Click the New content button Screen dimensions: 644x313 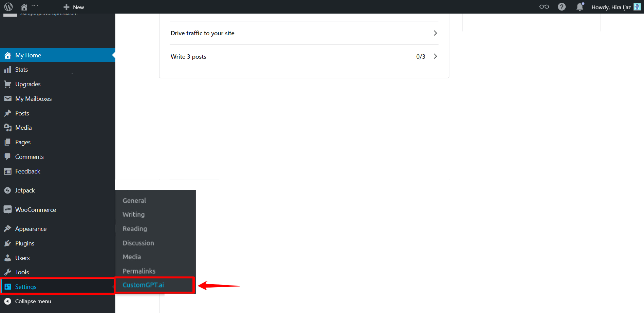pyautogui.click(x=74, y=7)
